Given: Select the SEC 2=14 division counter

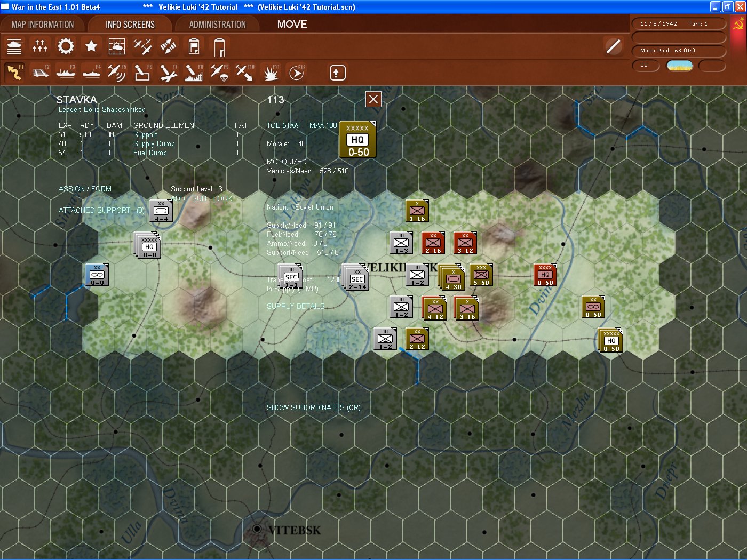Looking at the screenshot, I should (x=356, y=278).
